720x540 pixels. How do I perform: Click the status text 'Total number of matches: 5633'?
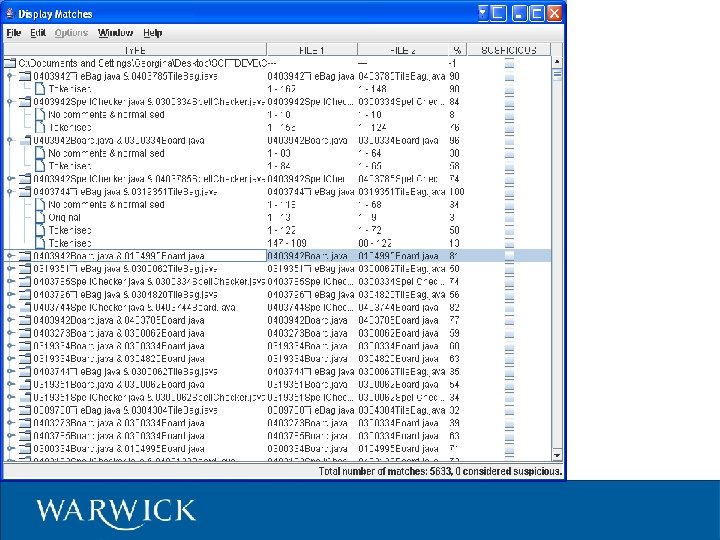[386, 471]
